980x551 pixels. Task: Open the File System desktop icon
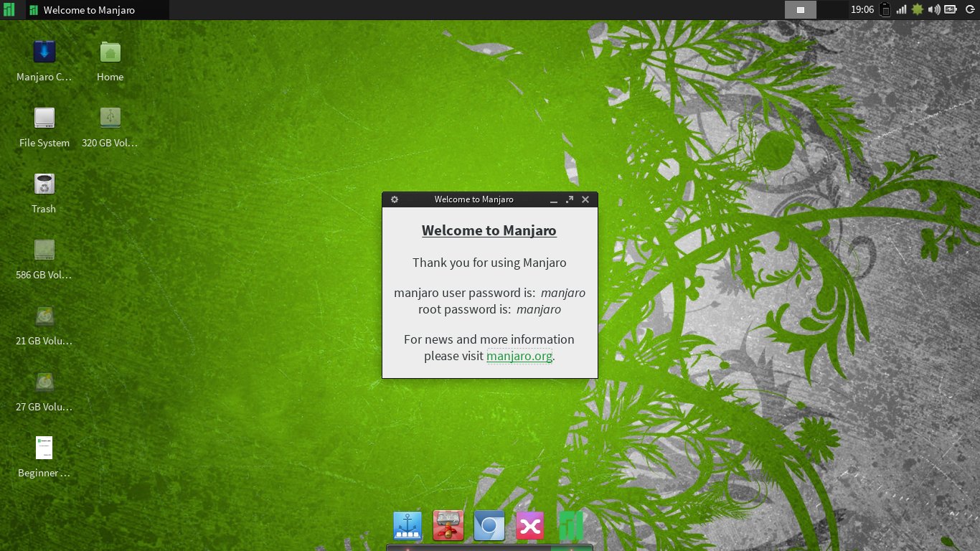click(44, 118)
